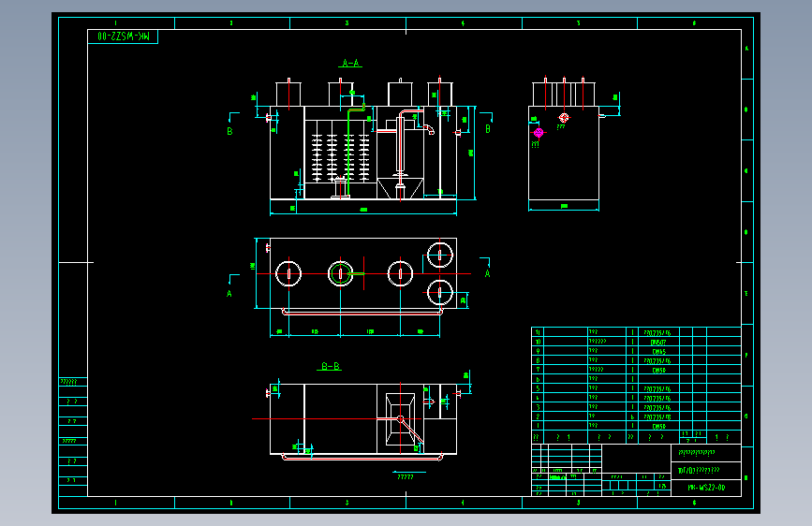Select the red-and-white nozzle symbol on the side view
This screenshot has height=526, width=812.
(564, 118)
